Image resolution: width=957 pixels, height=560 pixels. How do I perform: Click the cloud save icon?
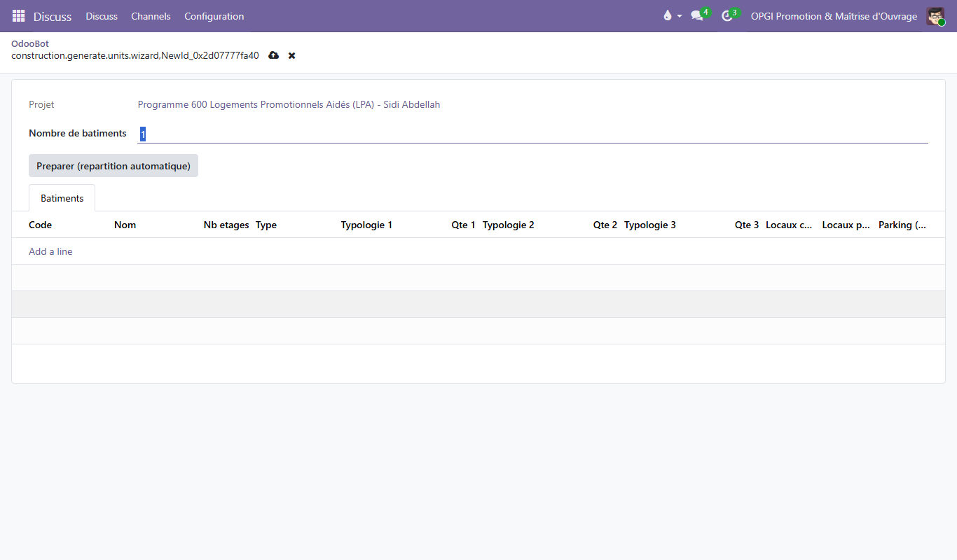pos(274,55)
